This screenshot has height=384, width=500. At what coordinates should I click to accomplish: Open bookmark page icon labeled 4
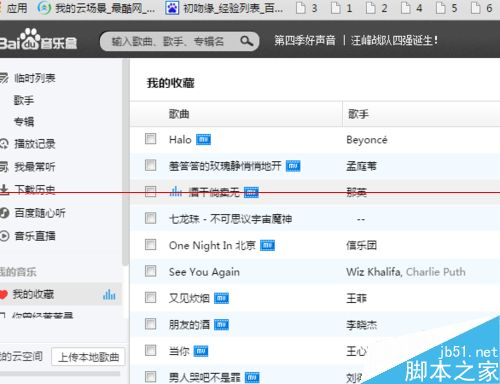point(405,8)
